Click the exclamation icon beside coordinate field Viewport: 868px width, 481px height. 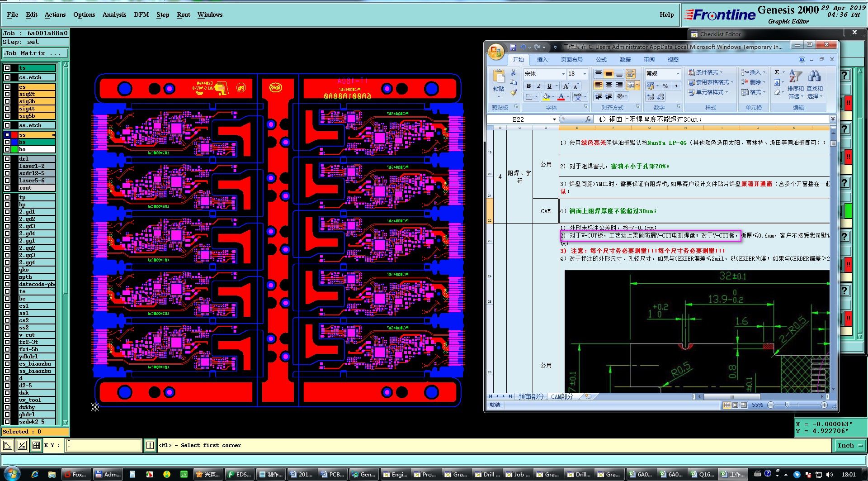point(150,445)
